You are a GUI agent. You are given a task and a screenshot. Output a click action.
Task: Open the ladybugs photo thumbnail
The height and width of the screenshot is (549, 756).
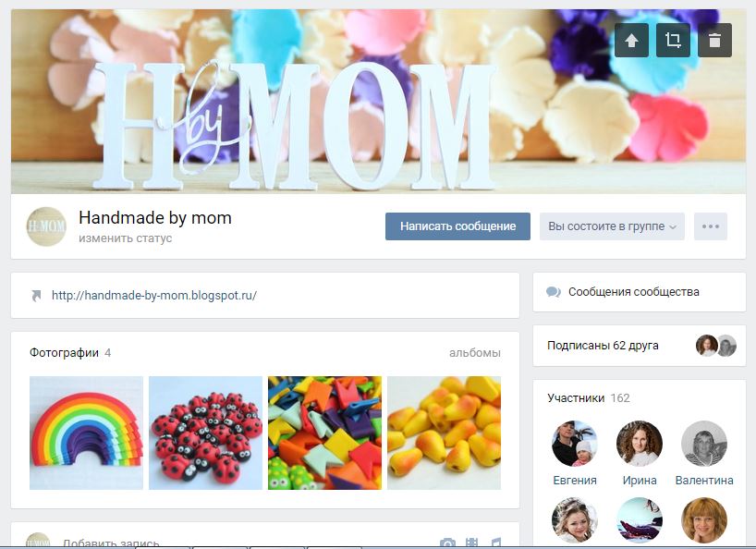click(x=205, y=433)
